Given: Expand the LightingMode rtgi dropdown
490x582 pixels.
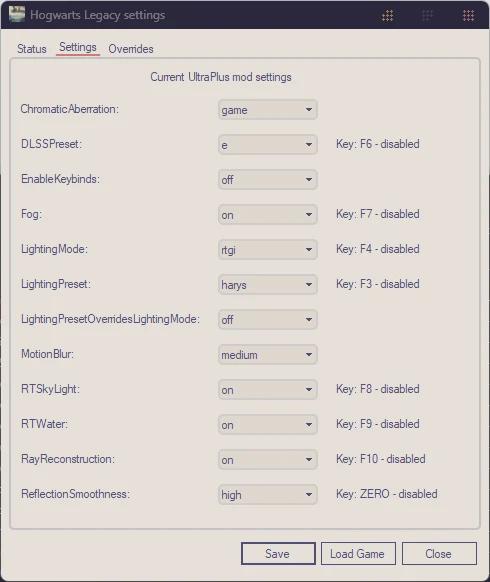Looking at the screenshot, I should tap(268, 249).
